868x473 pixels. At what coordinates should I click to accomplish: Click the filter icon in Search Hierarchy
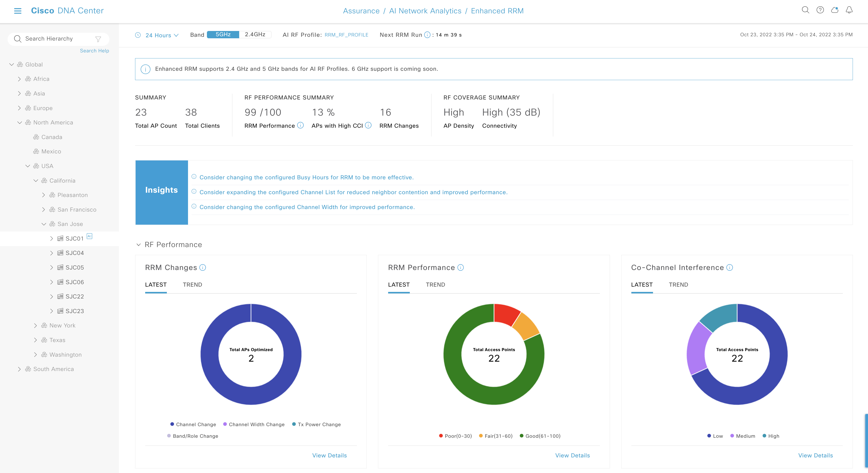click(98, 39)
